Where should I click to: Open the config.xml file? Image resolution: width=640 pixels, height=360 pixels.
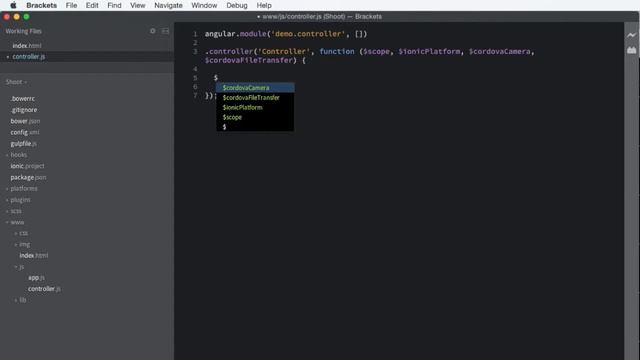[25, 133]
